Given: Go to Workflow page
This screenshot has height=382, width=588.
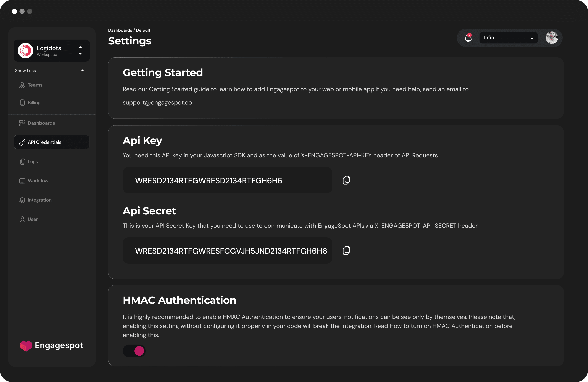Looking at the screenshot, I should pos(38,181).
